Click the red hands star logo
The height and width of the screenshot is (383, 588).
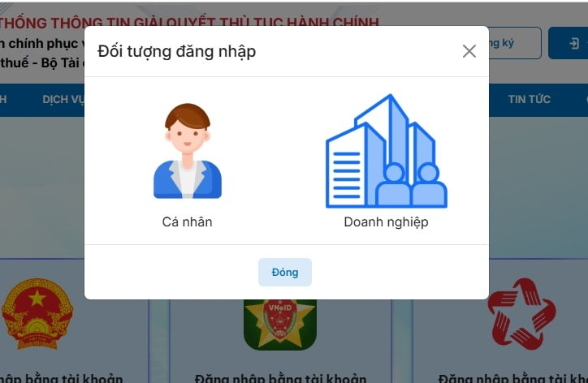click(x=521, y=314)
